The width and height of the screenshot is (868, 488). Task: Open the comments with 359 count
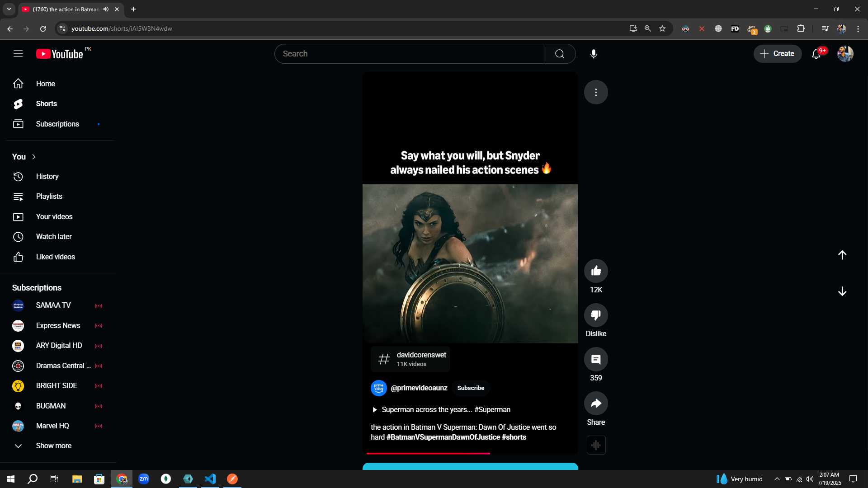click(596, 359)
